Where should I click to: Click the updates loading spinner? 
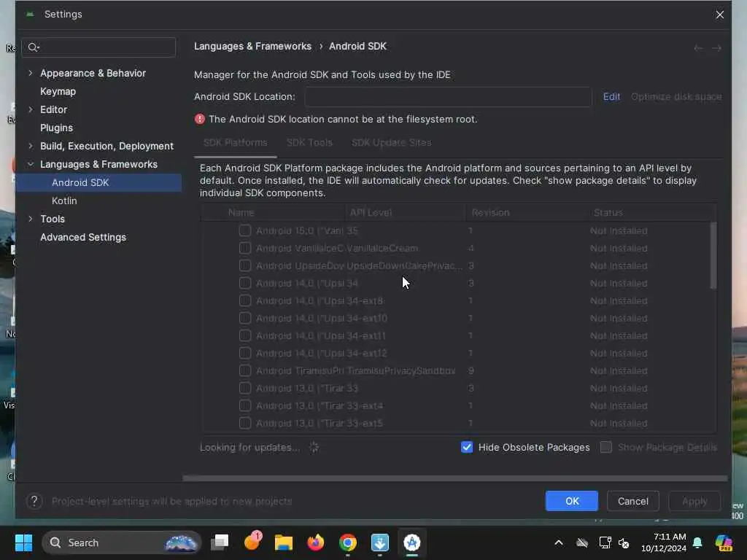click(x=314, y=447)
